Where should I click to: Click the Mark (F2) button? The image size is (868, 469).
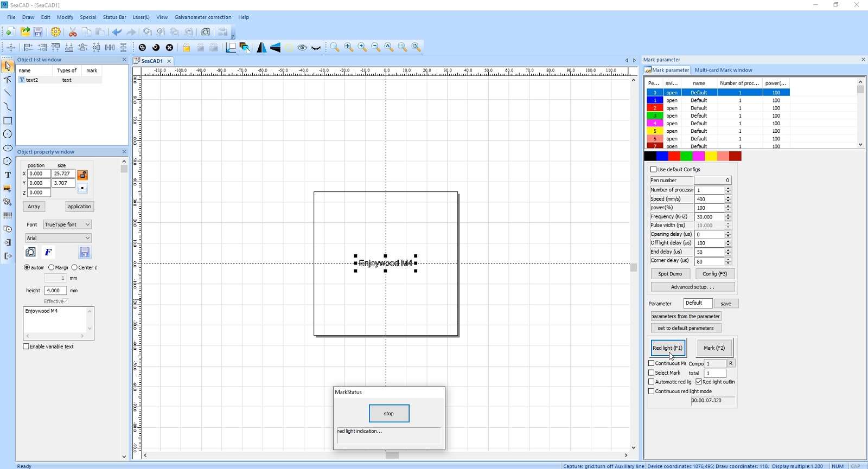[x=714, y=348]
